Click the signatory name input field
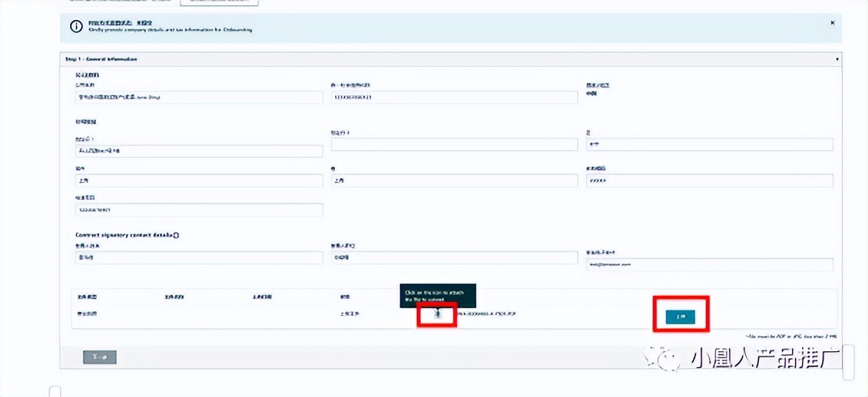 (198, 257)
